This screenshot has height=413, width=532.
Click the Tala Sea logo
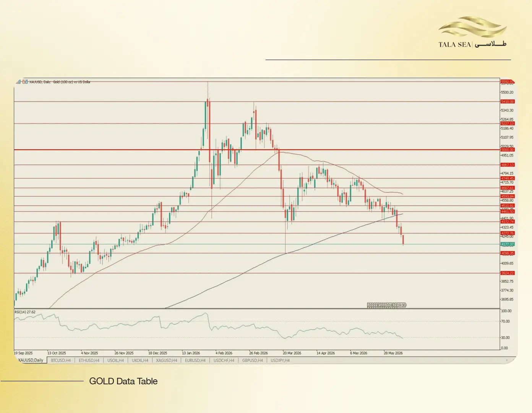(x=472, y=32)
